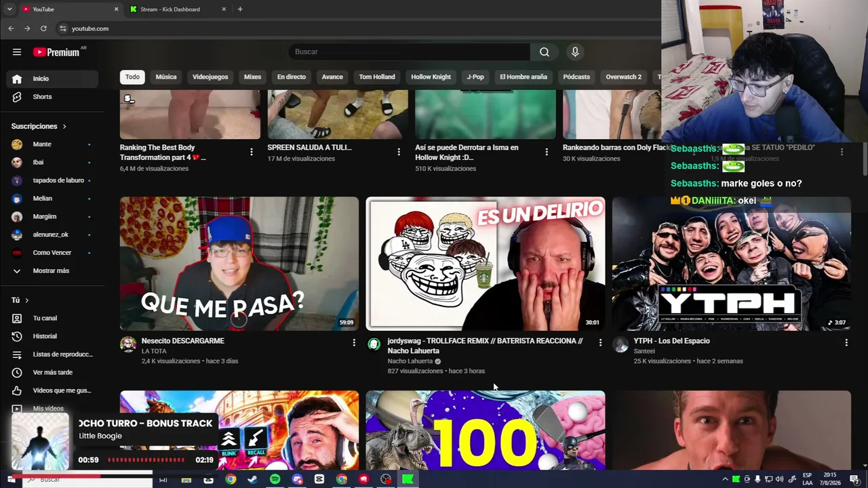The width and height of the screenshot is (868, 488).
Task: Close the YouTube browser tab
Action: click(116, 9)
